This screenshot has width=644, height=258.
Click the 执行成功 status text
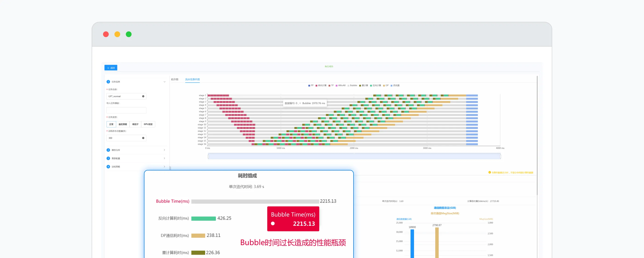pos(329,66)
